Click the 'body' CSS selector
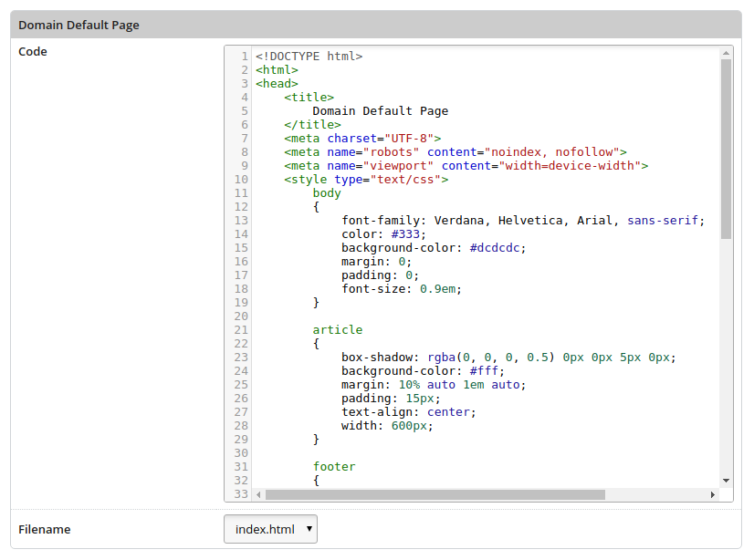This screenshot has height=560, width=754. click(327, 193)
